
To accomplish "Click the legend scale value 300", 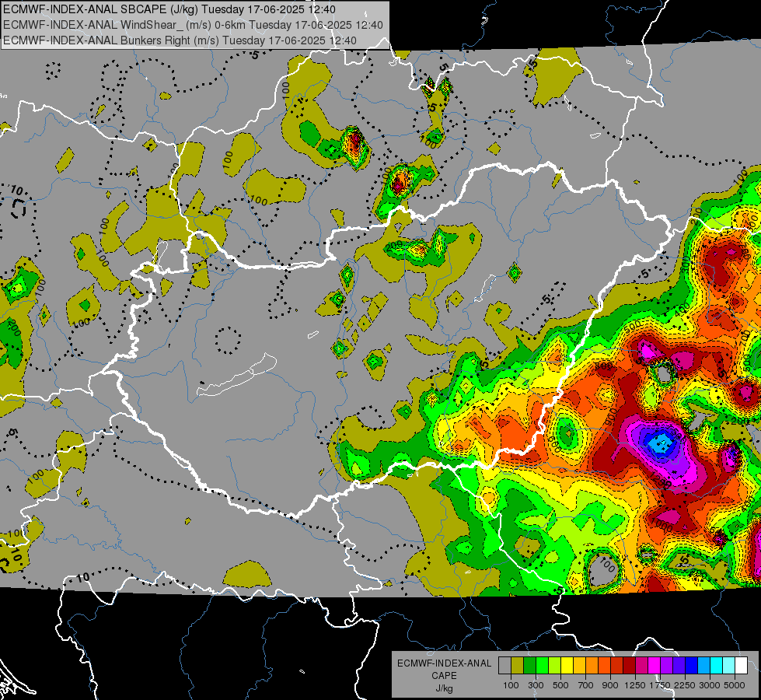I will click(x=536, y=685).
